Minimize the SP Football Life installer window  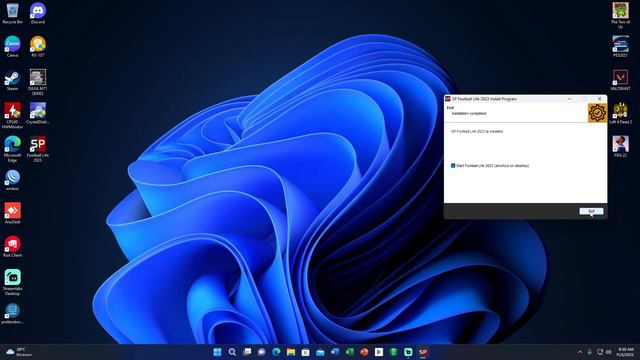[x=569, y=99]
